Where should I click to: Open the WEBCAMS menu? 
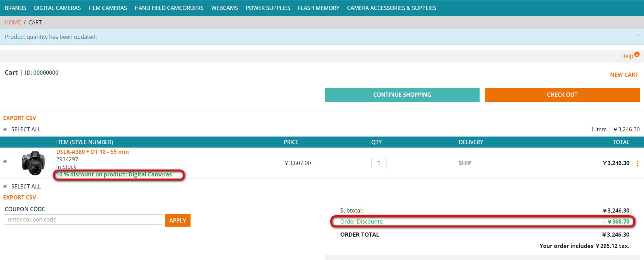point(225,8)
